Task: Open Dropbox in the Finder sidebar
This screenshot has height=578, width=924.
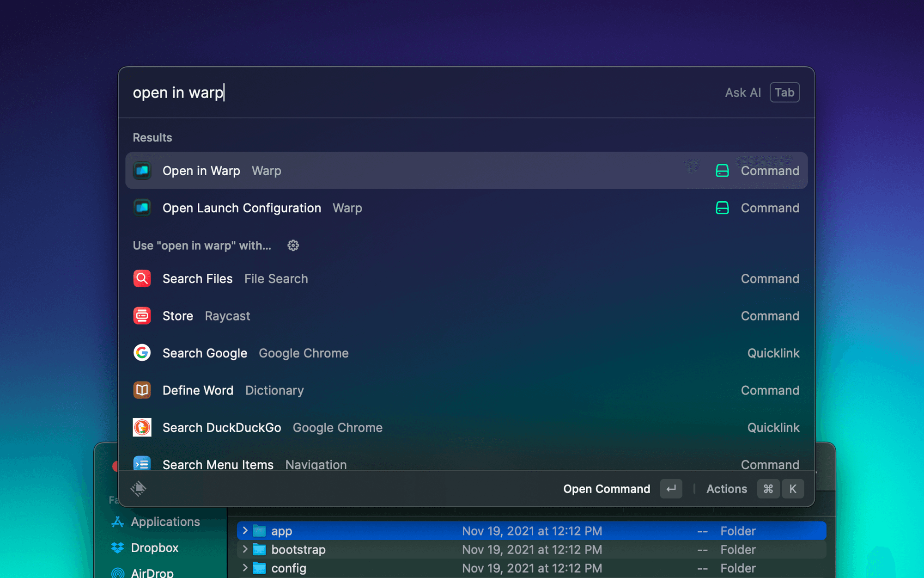Action: click(x=154, y=547)
